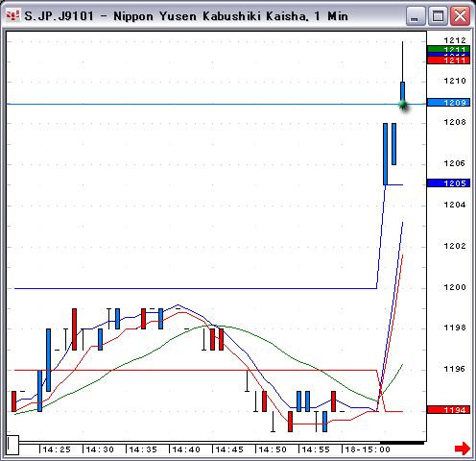The image size is (476, 461).
Task: Minimize the Nippon Yusen chart window
Action: coord(416,15)
